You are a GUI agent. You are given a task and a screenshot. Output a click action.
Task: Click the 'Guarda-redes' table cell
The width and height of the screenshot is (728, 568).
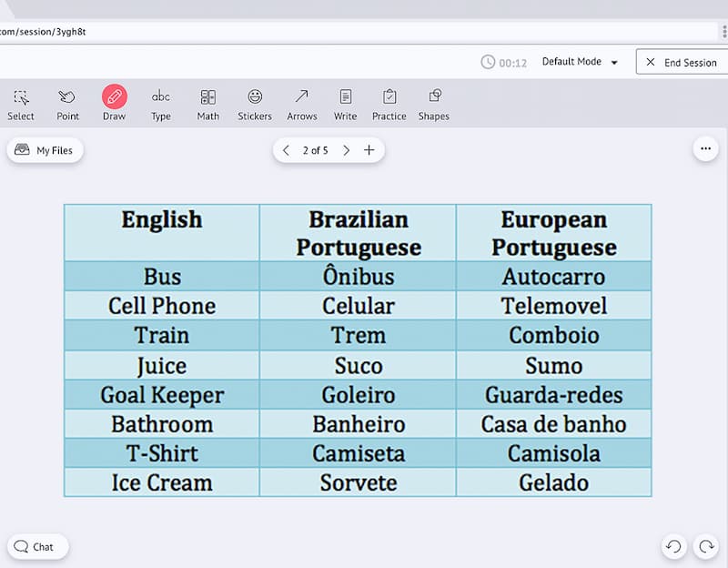(x=554, y=395)
